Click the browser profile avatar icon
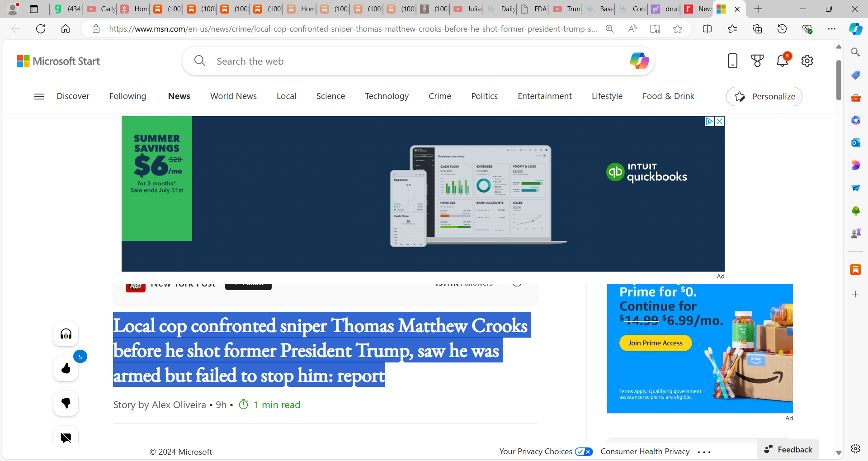868x461 pixels. (13, 9)
